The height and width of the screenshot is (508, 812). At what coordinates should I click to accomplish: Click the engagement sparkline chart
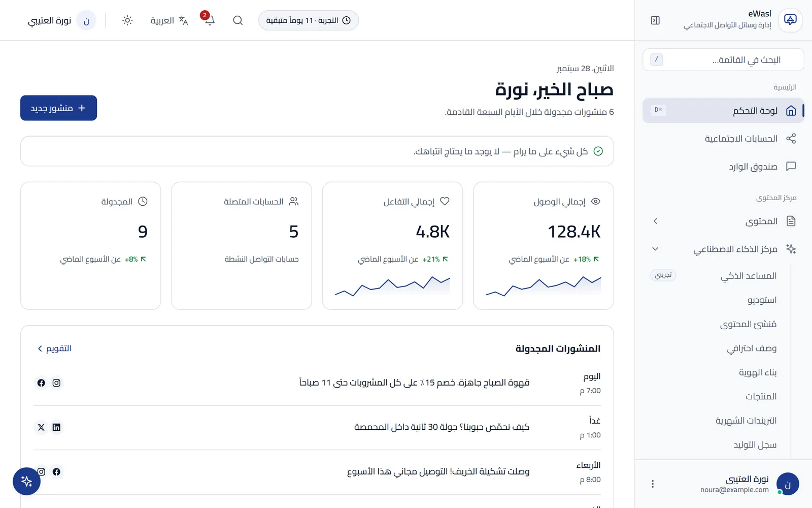coord(392,287)
